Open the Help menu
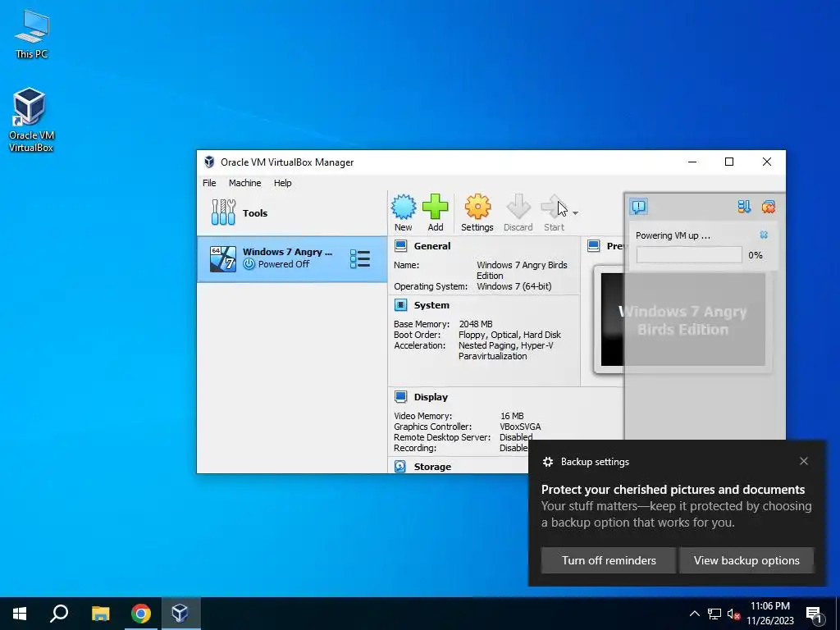This screenshot has width=840, height=630. [282, 183]
